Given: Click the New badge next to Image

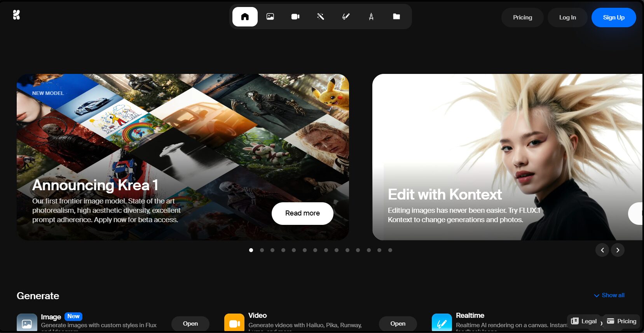Looking at the screenshot, I should click(73, 316).
